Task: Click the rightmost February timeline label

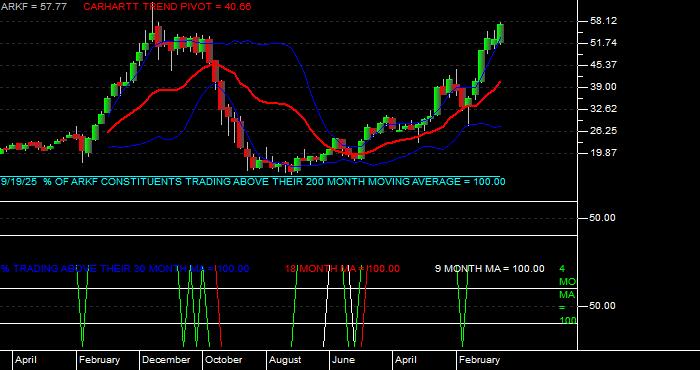Action: pyautogui.click(x=480, y=360)
